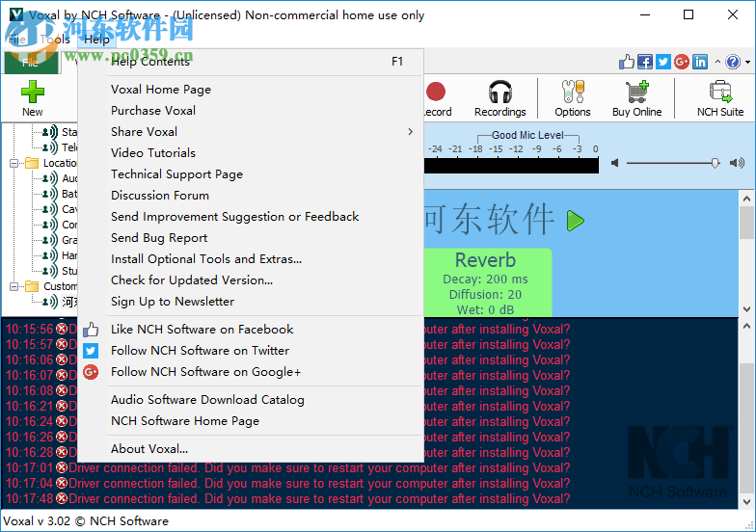Click the Locations folder icon in tree

[x=32, y=163]
